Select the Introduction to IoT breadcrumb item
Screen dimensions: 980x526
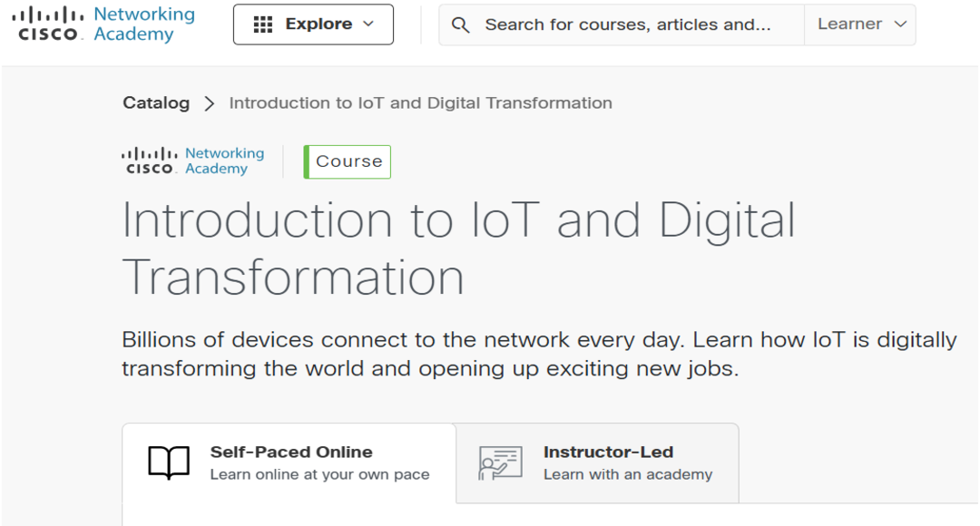point(420,102)
